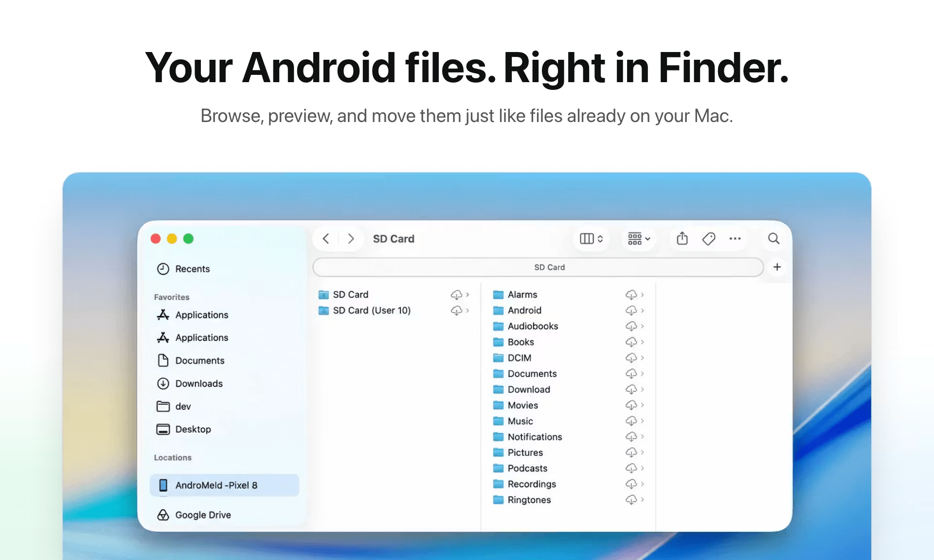Viewport: 934px width, 560px height.
Task: Expand Podcasts folder chevron
Action: (642, 468)
